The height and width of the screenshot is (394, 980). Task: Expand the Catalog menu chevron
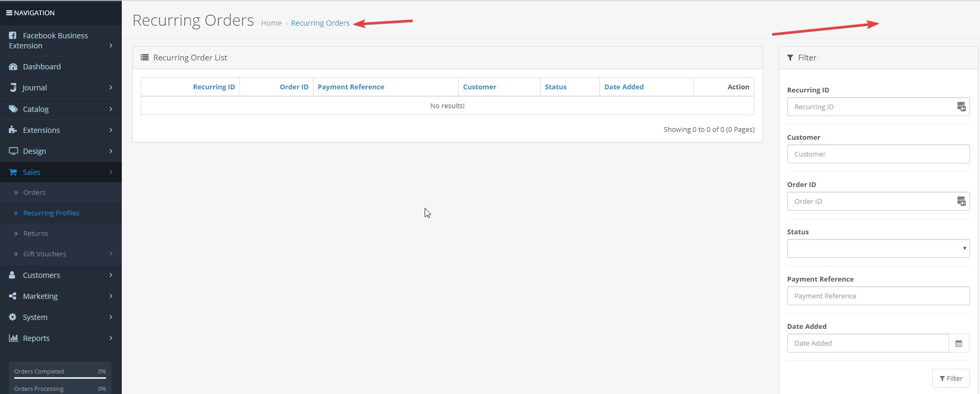coord(111,109)
